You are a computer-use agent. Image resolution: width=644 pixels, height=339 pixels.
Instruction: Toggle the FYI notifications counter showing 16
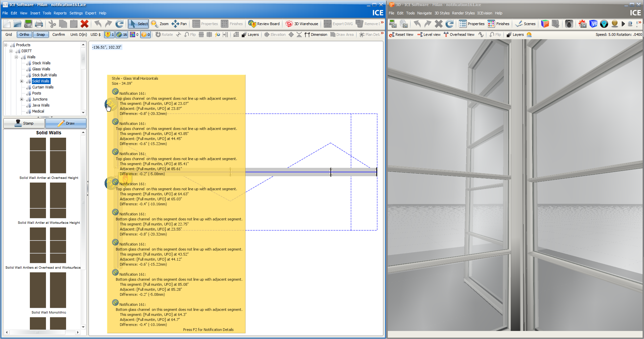pos(122,35)
